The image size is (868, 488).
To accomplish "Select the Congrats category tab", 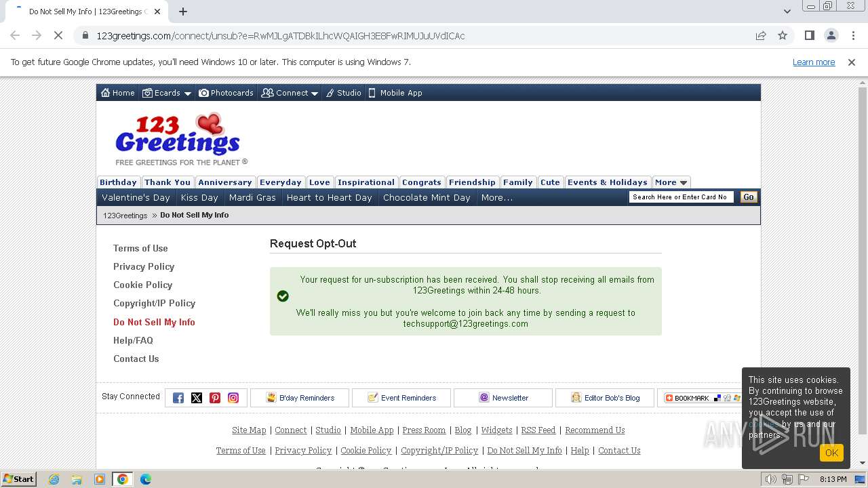I will (x=422, y=182).
